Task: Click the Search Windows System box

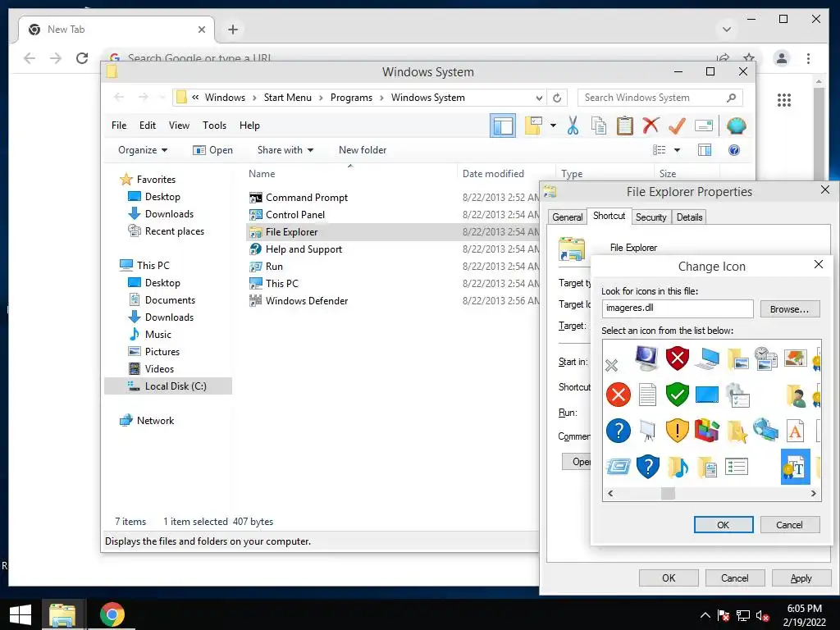Action: 660,98
